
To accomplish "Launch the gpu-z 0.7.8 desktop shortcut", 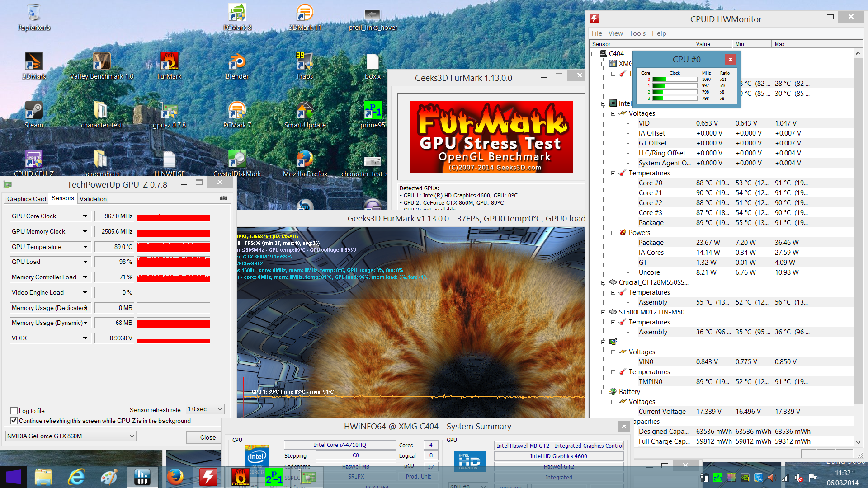I will (170, 115).
